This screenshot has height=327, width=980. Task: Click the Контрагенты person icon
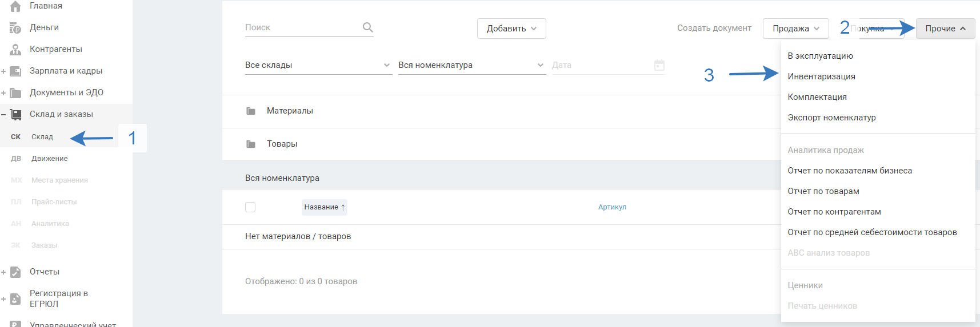point(15,49)
